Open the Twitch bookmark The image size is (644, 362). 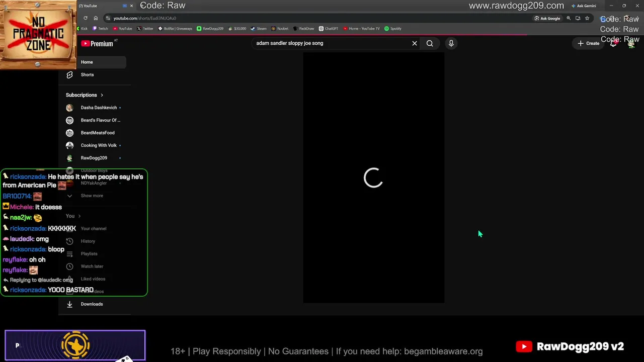coord(100,29)
